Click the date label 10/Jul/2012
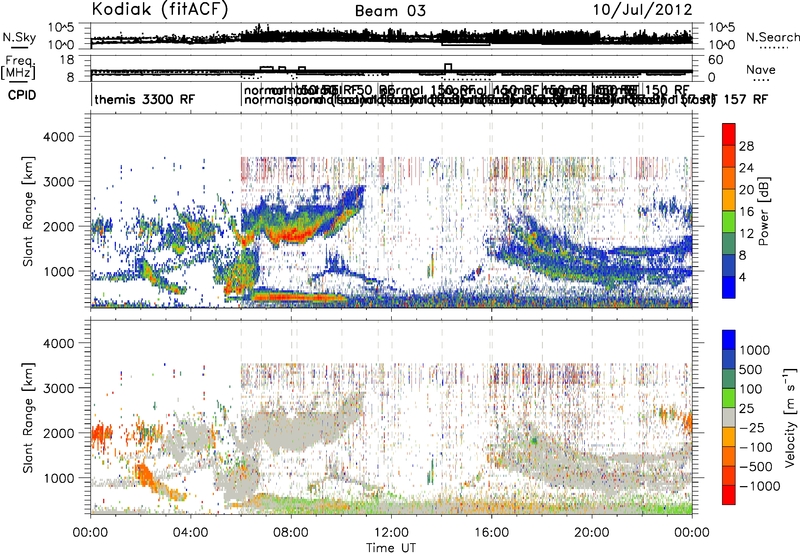The height and width of the screenshot is (554, 800). (642, 9)
